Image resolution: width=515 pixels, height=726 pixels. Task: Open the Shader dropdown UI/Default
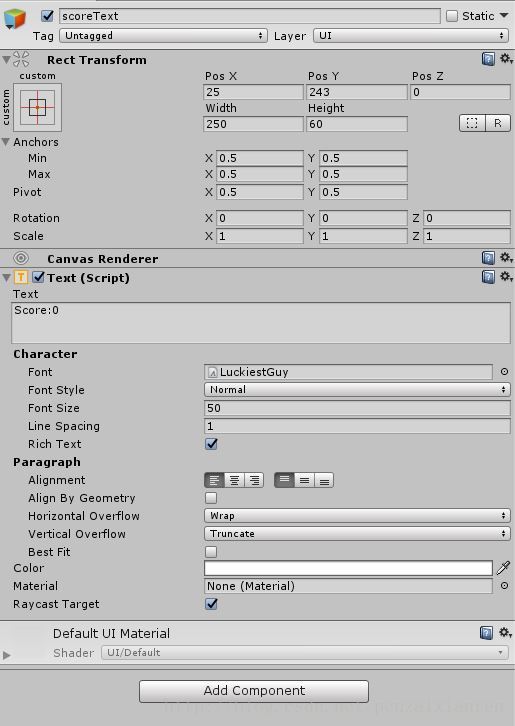pos(305,652)
